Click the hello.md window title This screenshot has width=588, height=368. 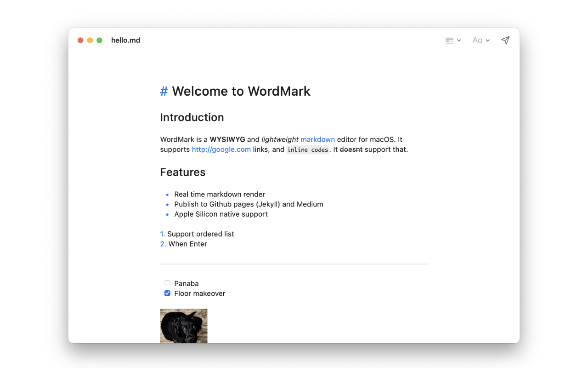(125, 40)
